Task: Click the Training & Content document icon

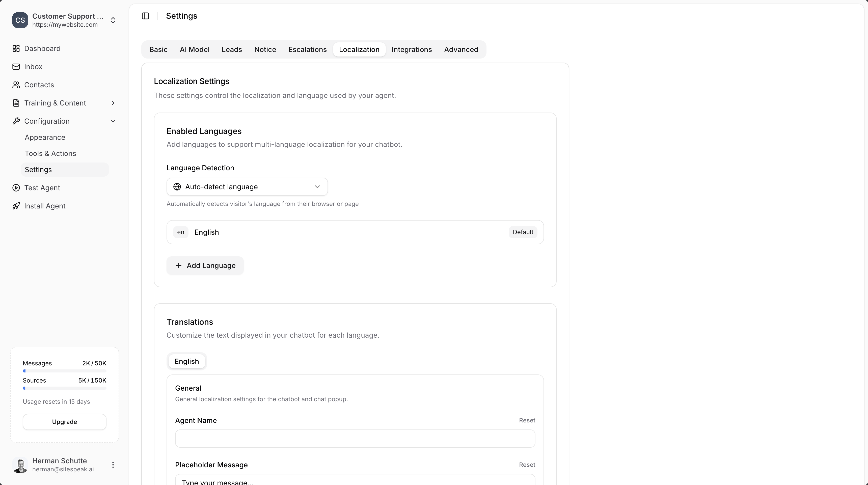Action: point(16,103)
